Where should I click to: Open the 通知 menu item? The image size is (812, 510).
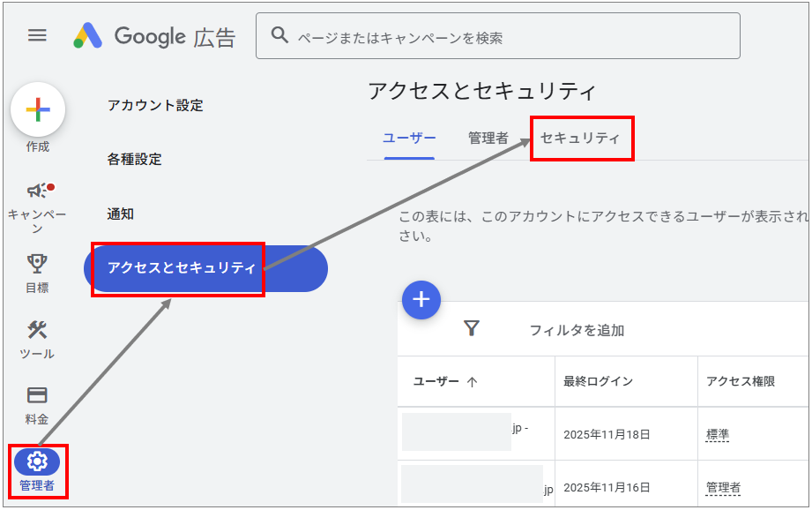(x=119, y=214)
